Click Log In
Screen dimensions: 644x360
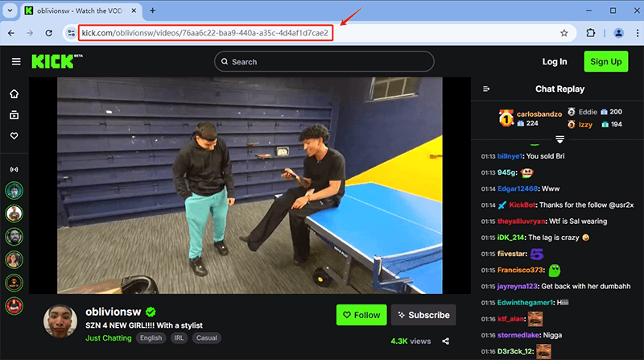(x=555, y=62)
